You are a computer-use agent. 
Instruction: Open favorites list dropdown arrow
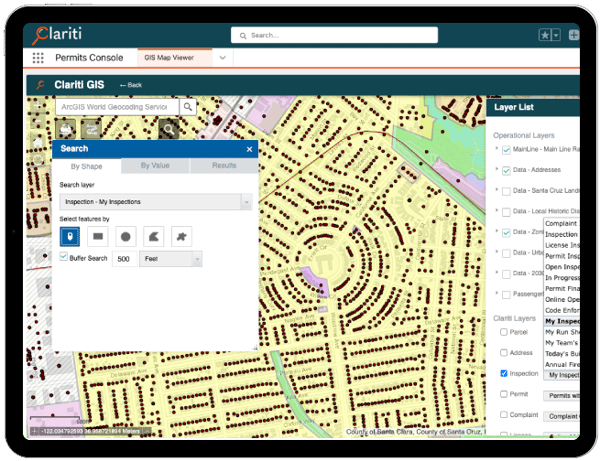tap(556, 35)
